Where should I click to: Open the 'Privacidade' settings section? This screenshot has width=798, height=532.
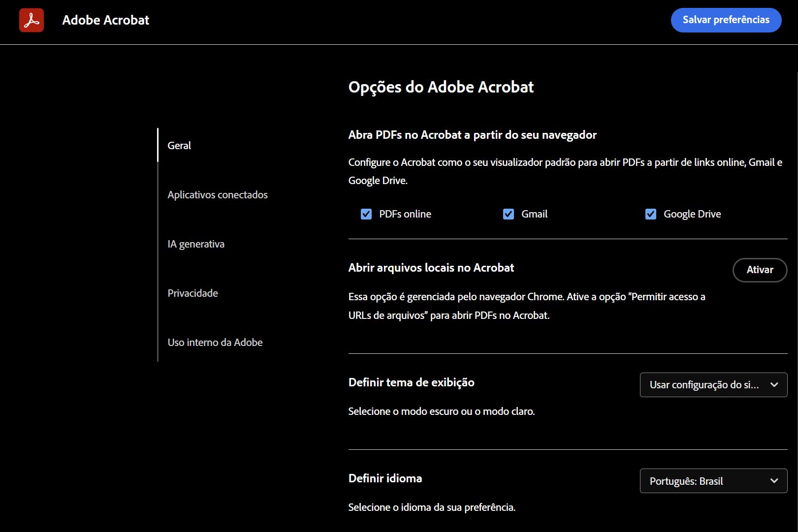(192, 293)
